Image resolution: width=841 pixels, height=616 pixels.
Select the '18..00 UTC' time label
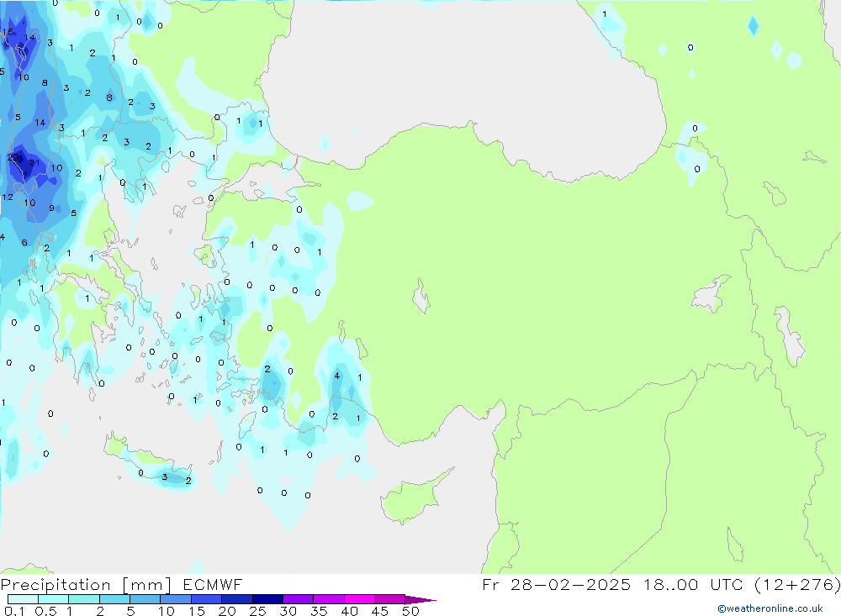(694, 584)
